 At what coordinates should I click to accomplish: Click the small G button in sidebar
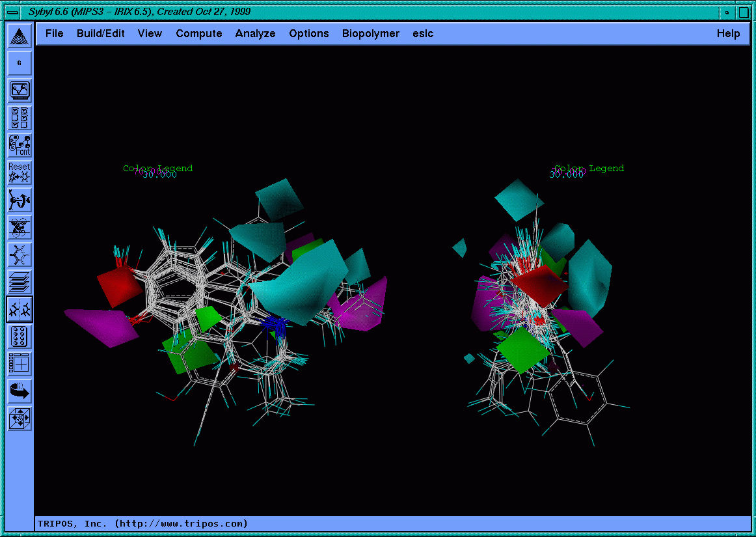point(20,63)
